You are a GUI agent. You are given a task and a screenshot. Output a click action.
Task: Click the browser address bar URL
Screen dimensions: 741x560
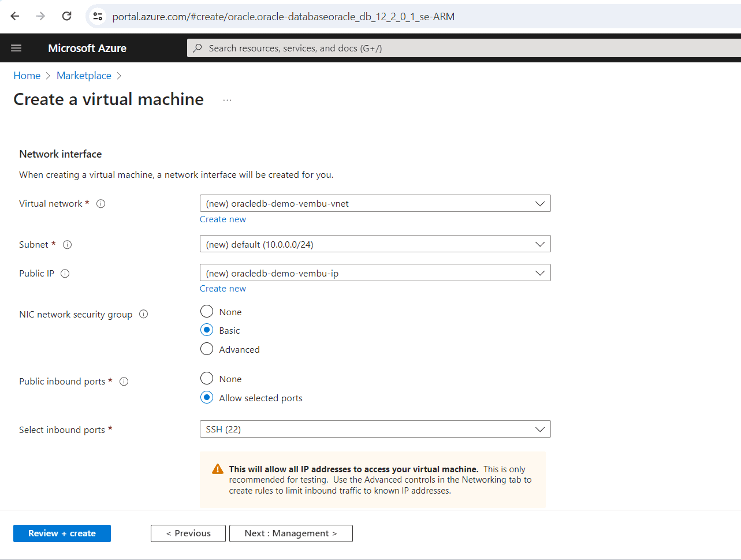283,17
